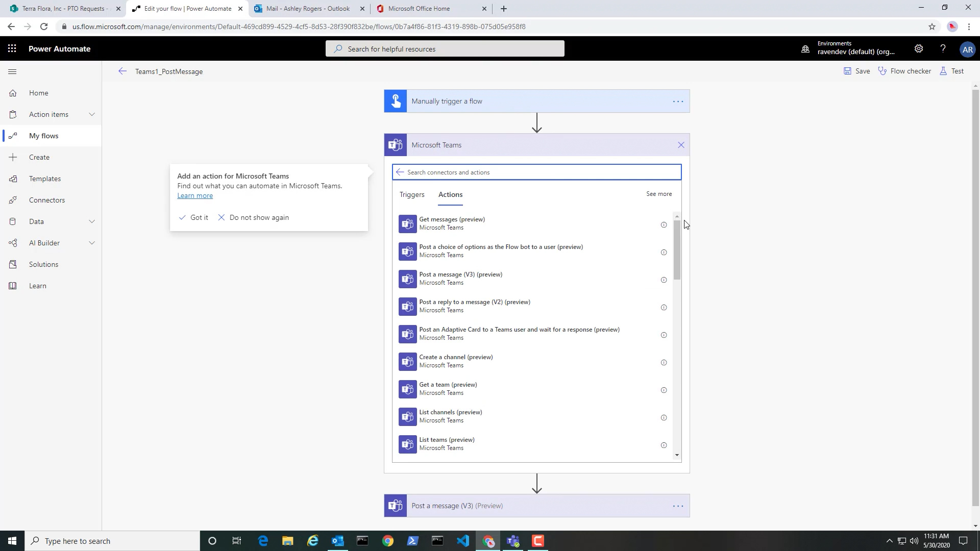The image size is (980, 551).
Task: Open the Learn page
Action: click(37, 286)
